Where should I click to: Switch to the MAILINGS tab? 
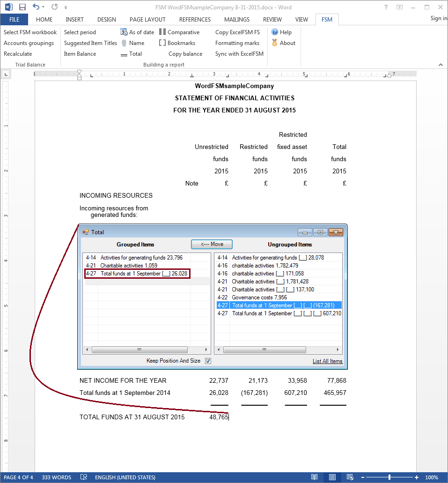(x=237, y=19)
